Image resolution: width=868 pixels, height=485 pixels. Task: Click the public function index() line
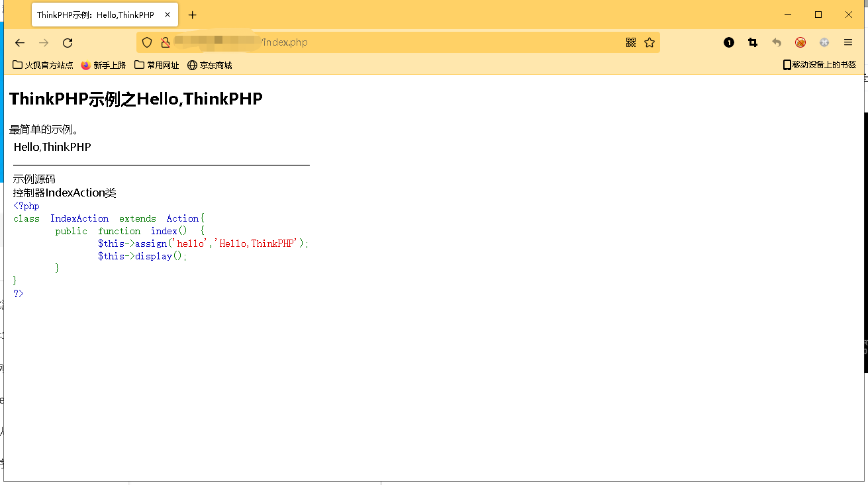pyautogui.click(x=130, y=231)
